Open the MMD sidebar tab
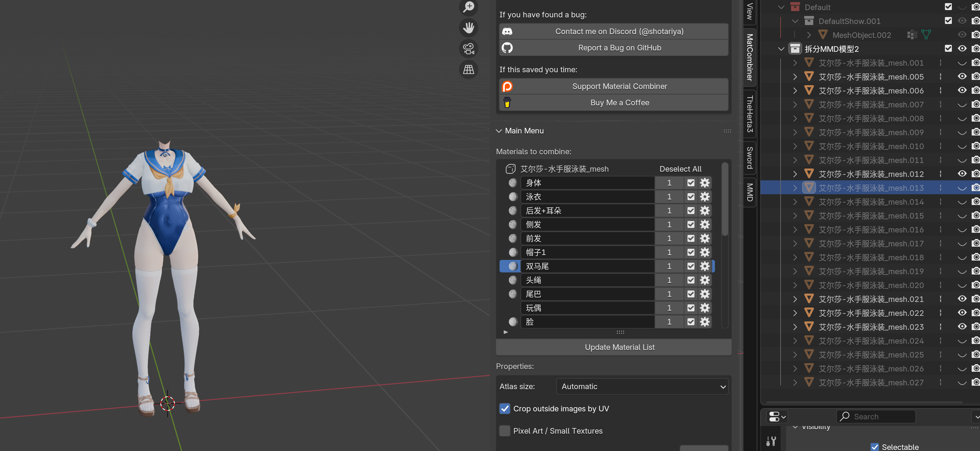The image size is (980, 451). point(749,192)
